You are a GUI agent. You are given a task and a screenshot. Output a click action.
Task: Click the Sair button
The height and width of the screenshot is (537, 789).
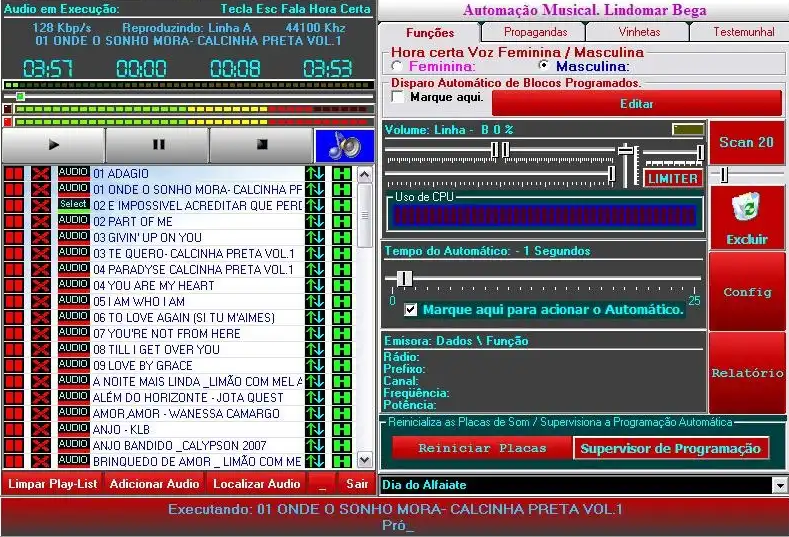[x=357, y=484]
